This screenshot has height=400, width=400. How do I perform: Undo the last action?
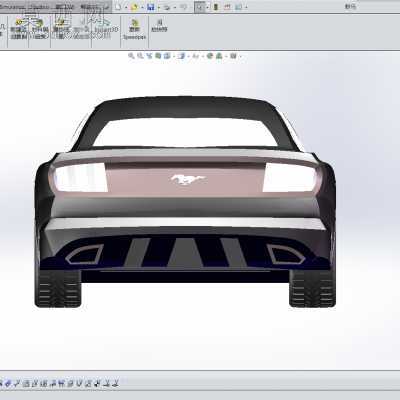[x=183, y=7]
